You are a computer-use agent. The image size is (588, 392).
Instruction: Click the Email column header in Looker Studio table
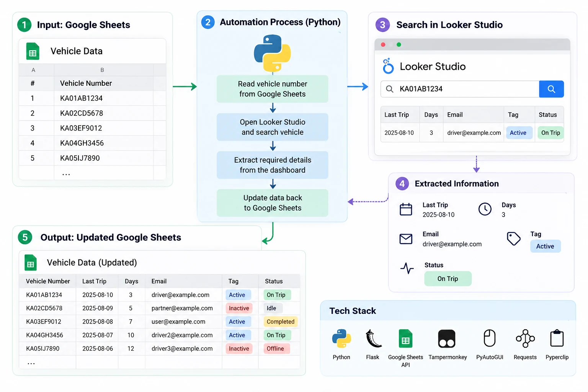(x=455, y=115)
